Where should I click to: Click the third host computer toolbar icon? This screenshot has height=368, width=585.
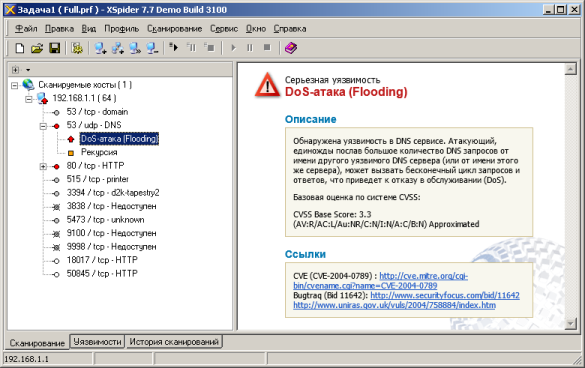(135, 48)
